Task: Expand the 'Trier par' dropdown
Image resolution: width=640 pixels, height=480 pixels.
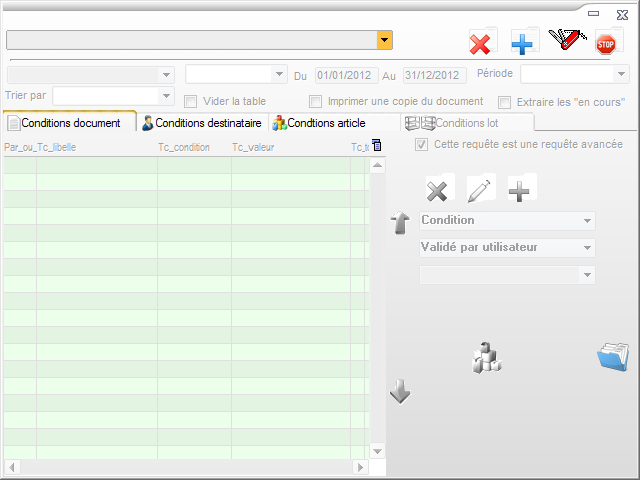Action: coord(166,95)
